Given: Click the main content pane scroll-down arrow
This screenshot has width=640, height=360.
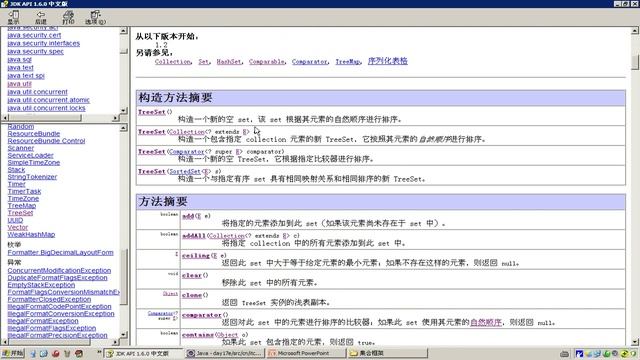Looking at the screenshot, I should coord(635,342).
